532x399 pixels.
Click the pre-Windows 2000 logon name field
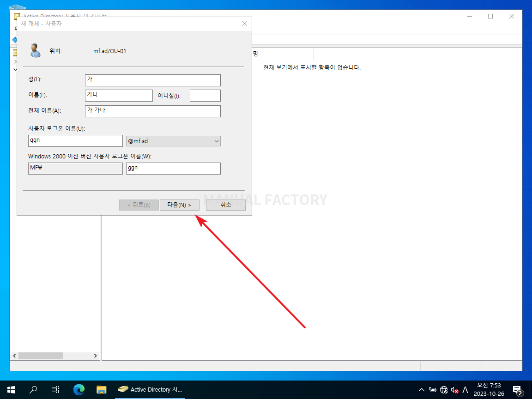tap(173, 169)
